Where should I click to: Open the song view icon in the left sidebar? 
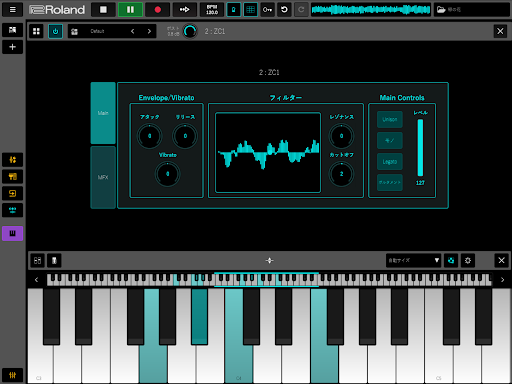pos(12,30)
